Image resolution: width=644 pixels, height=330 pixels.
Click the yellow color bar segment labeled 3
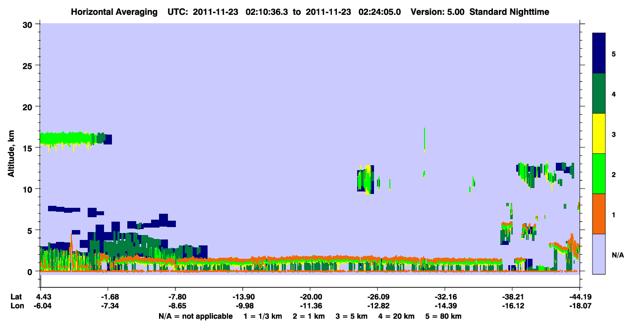(x=599, y=134)
